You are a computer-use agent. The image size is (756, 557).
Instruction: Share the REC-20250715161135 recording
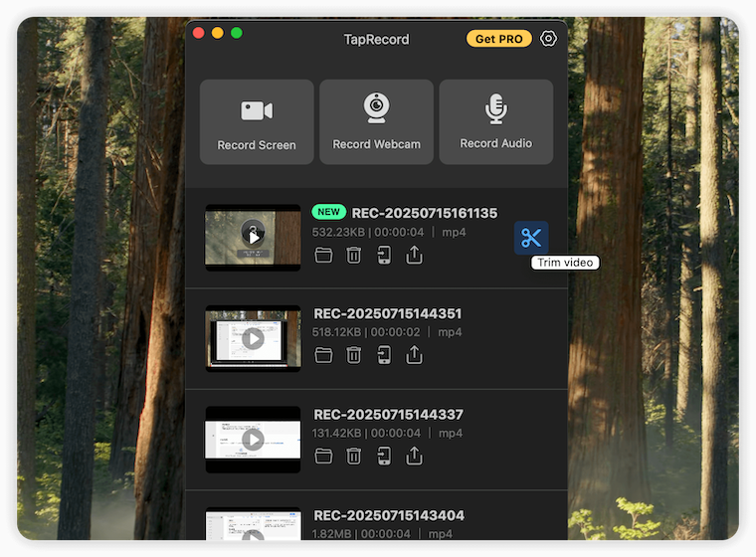click(414, 256)
